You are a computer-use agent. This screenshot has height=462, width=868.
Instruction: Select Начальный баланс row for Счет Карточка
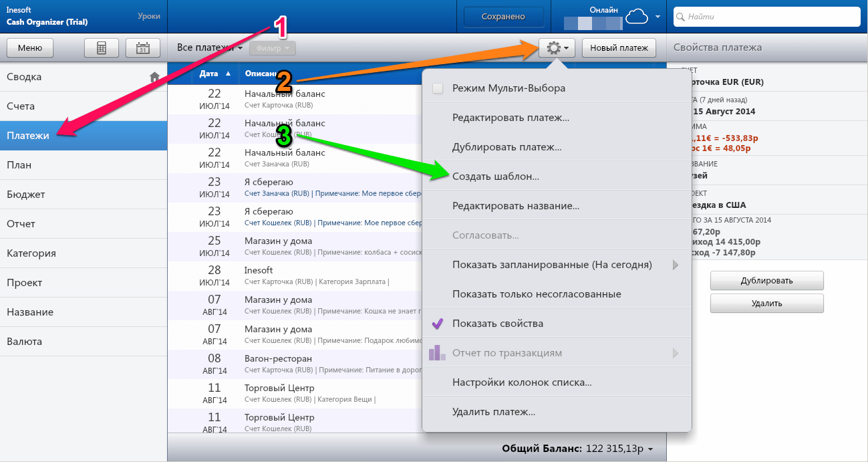tap(295, 99)
